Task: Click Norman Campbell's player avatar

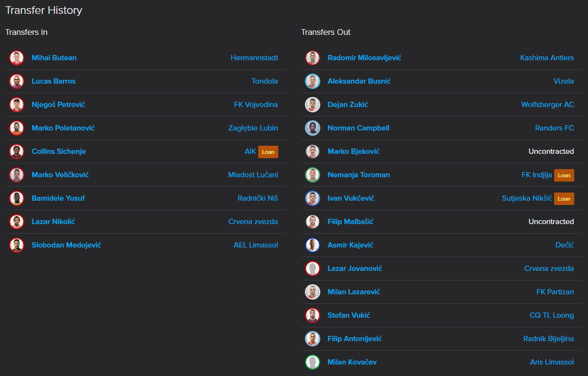Action: tap(313, 128)
